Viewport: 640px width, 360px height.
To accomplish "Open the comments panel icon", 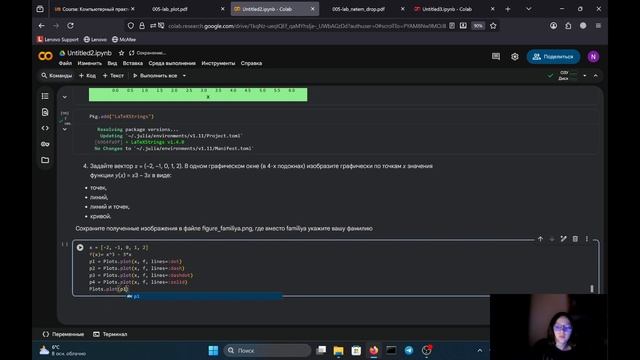I will (496, 57).
